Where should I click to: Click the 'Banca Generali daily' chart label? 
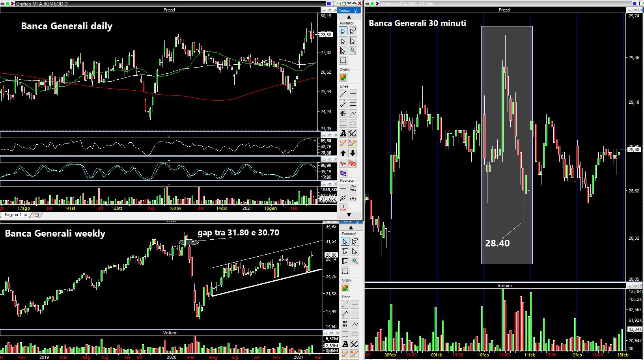[x=67, y=26]
